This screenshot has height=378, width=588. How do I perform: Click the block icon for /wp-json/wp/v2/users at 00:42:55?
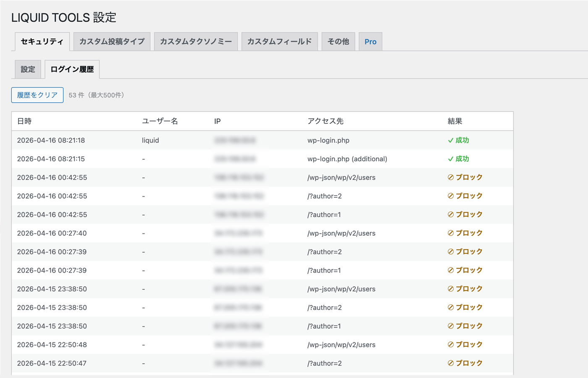point(451,177)
